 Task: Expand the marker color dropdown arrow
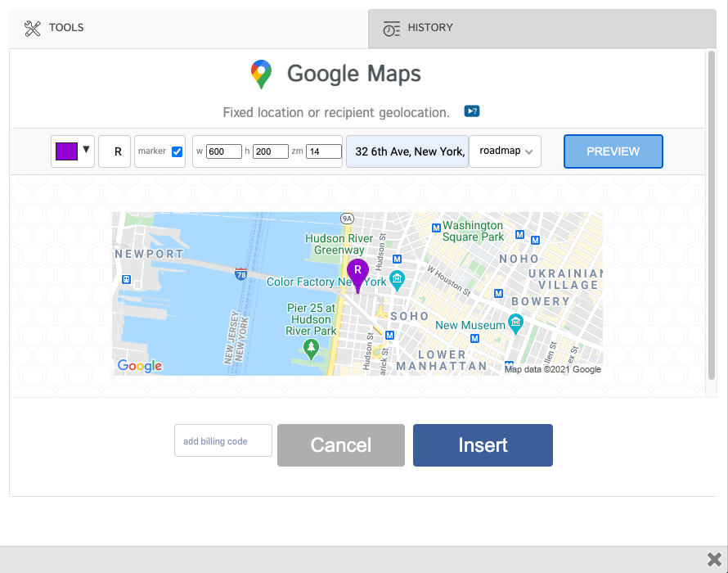coord(86,150)
